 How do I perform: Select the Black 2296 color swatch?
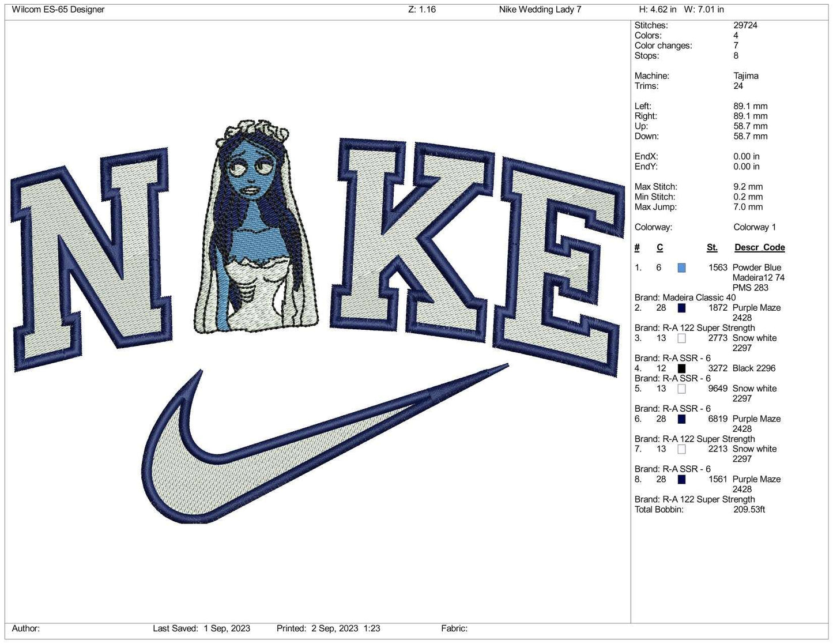click(x=682, y=368)
